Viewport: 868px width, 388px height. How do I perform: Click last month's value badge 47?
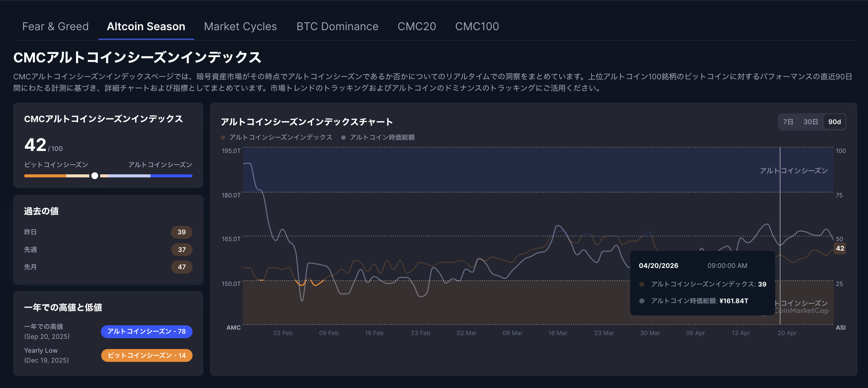[182, 267]
